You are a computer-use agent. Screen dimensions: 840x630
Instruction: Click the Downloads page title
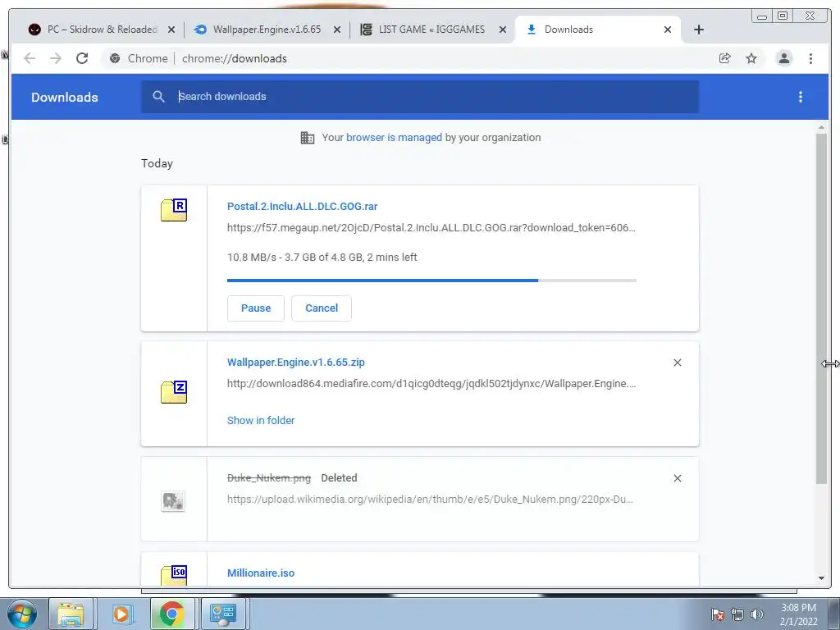point(65,97)
